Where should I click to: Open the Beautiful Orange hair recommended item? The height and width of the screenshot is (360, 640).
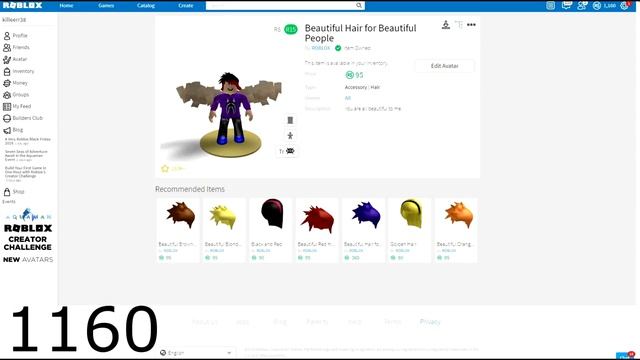point(456,230)
